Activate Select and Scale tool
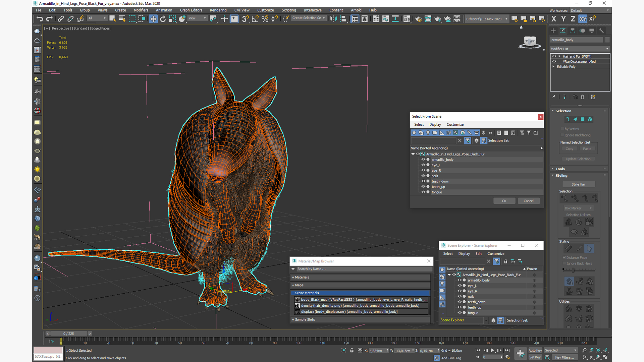Screen dimensions: 644x362 172,19
